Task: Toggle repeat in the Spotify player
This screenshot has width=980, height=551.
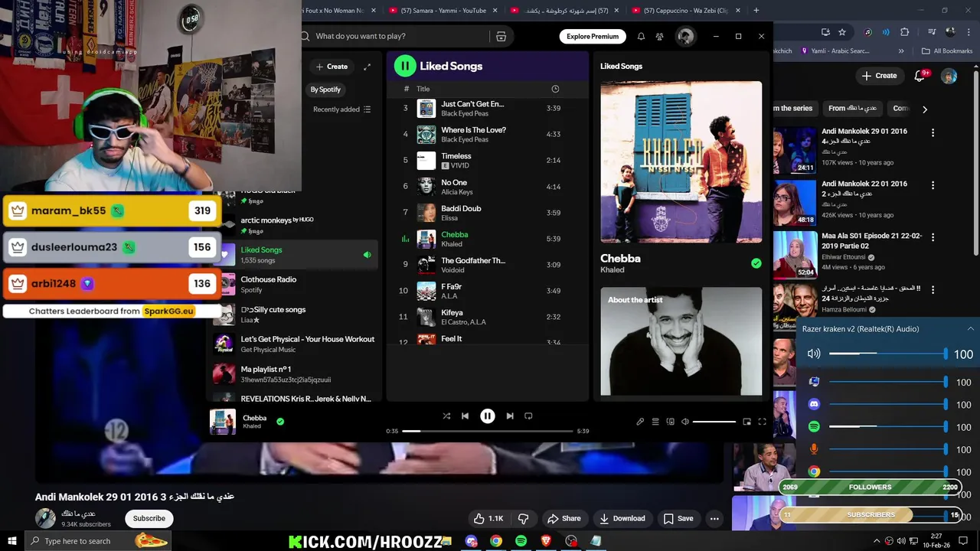Action: coord(528,416)
